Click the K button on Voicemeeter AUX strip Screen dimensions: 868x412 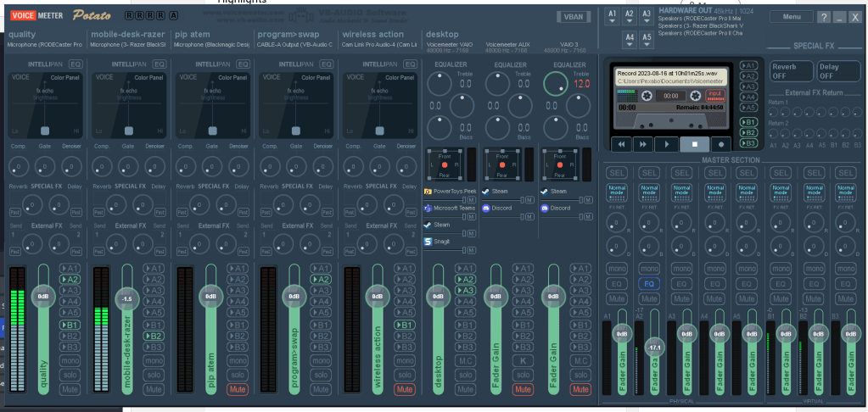point(524,360)
